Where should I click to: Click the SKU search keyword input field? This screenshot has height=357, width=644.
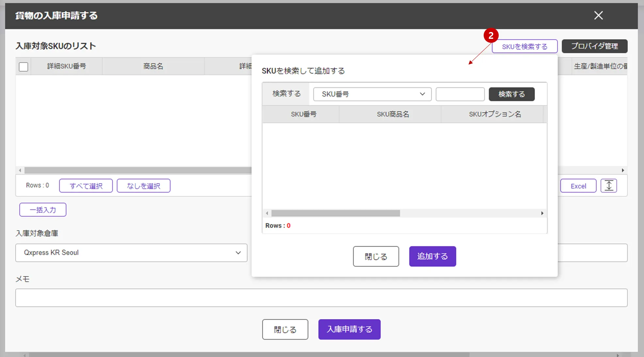[460, 94]
